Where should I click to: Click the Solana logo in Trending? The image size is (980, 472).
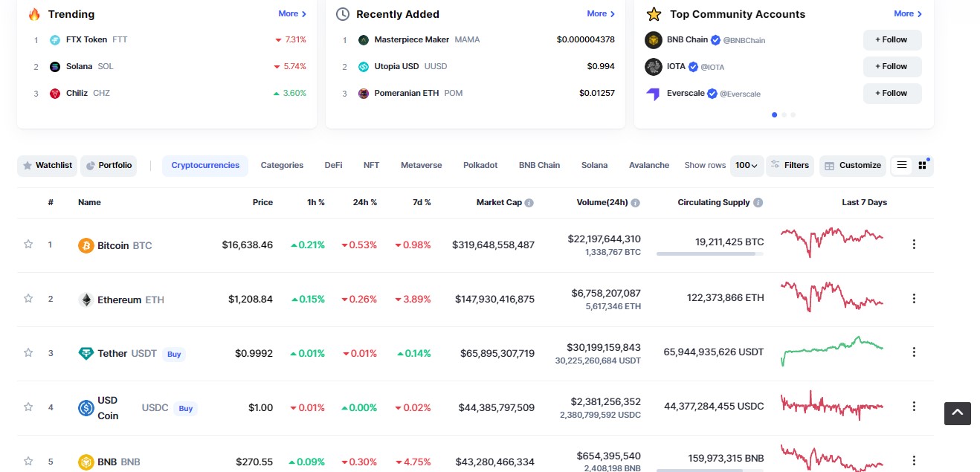[55, 66]
